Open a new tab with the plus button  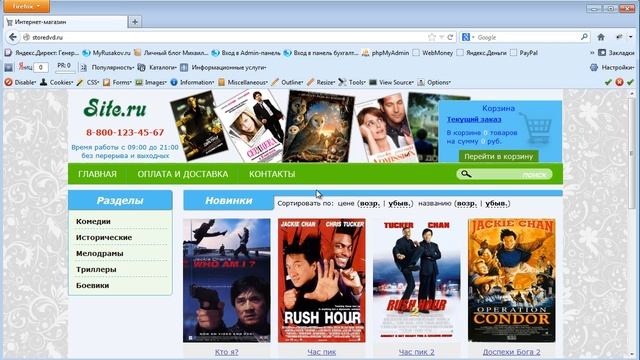tap(135, 22)
